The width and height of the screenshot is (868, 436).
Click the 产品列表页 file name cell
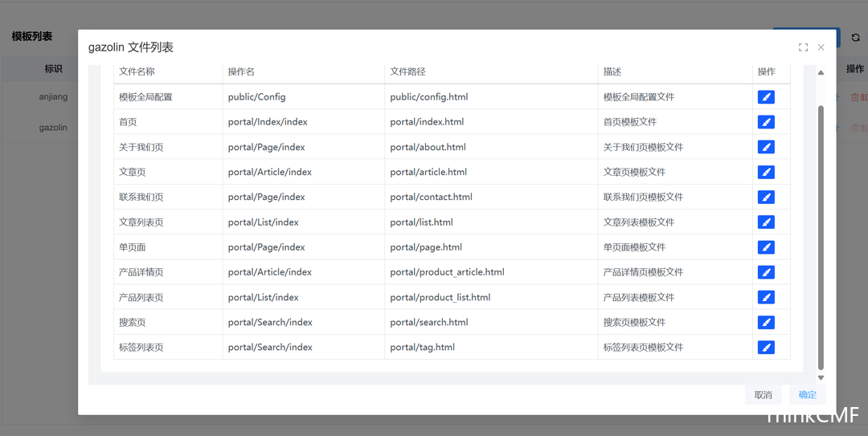click(141, 297)
